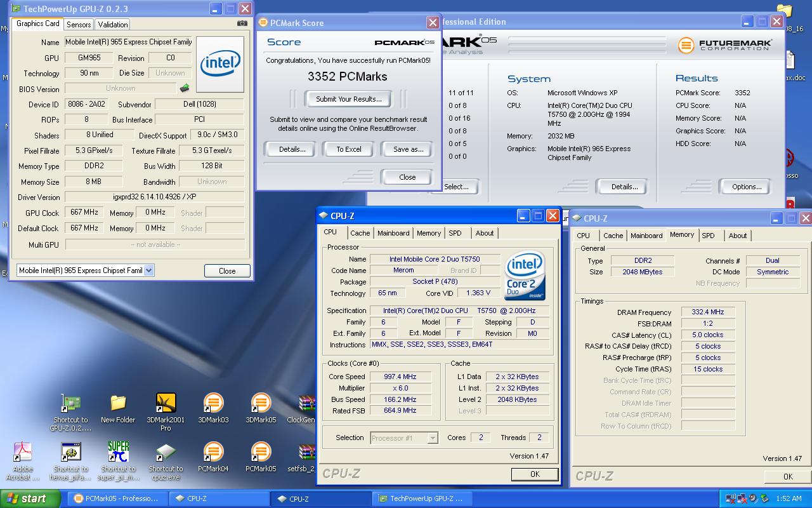Open CPU-Z processor Selection dropdown
Screen dimensions: 812x508
(x=433, y=438)
